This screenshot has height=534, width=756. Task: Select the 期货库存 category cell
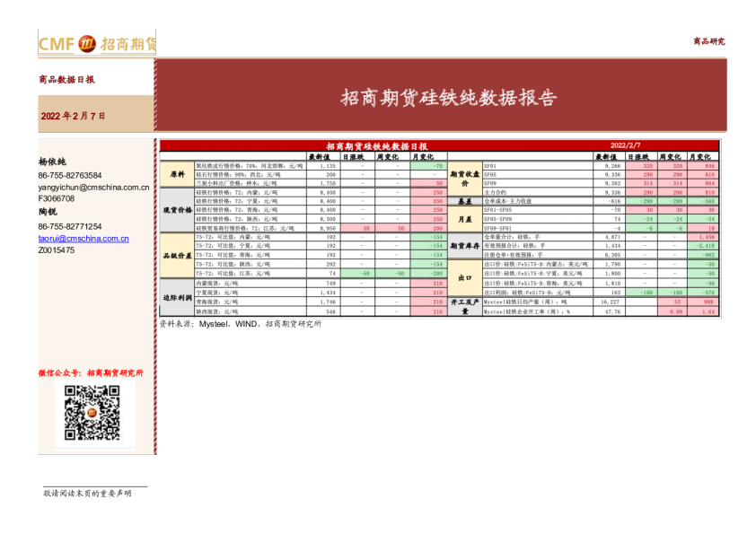coord(465,245)
